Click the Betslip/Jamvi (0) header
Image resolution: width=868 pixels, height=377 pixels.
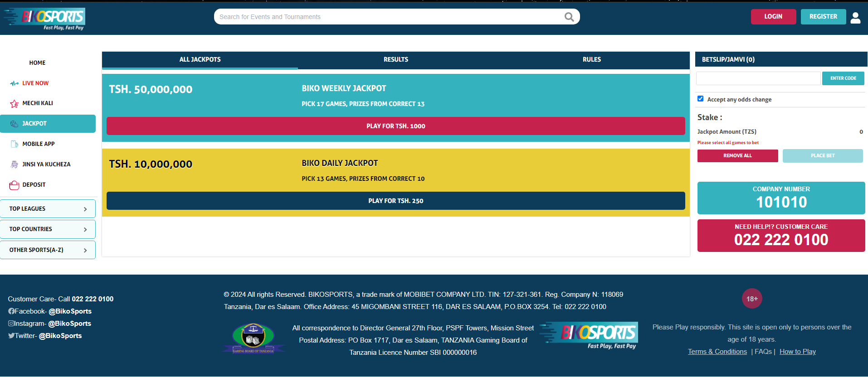coord(781,59)
